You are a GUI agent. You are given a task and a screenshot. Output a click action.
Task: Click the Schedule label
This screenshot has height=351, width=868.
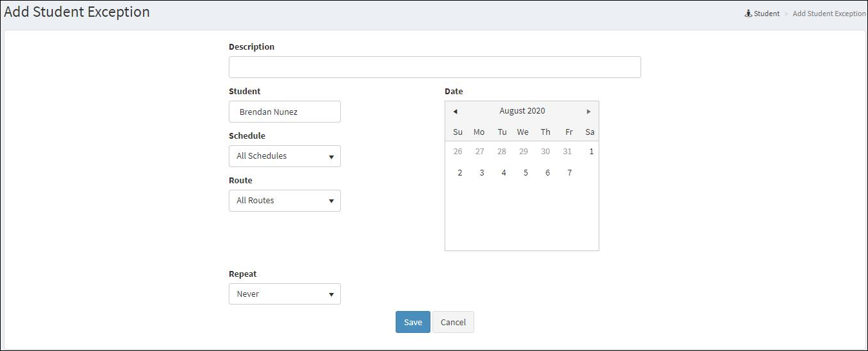click(247, 136)
